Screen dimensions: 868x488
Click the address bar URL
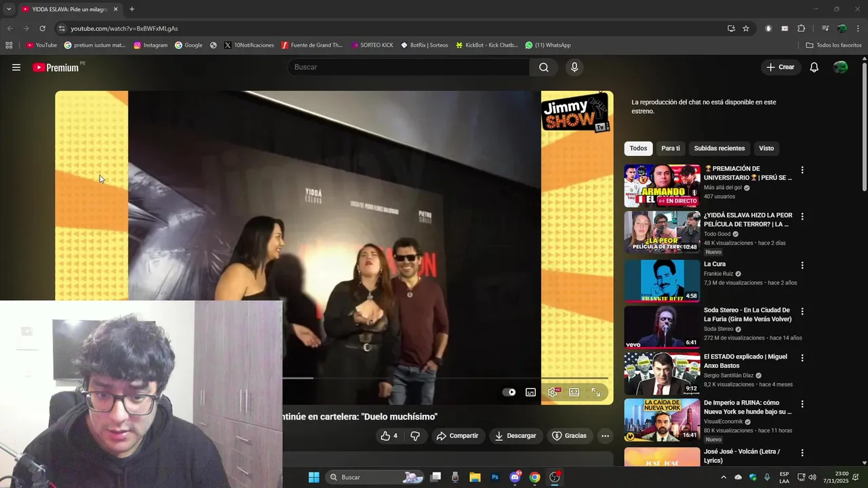coord(124,28)
